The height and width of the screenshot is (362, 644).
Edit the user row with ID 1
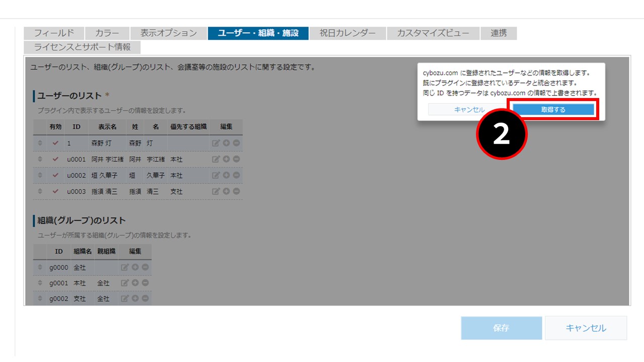(x=216, y=143)
